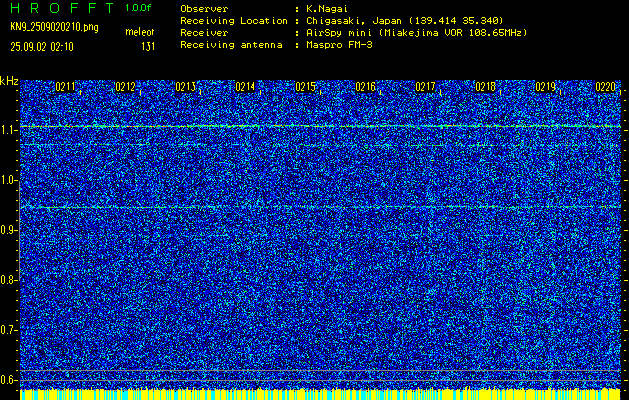
Task: Click the 0213 time marker
Action: point(185,87)
